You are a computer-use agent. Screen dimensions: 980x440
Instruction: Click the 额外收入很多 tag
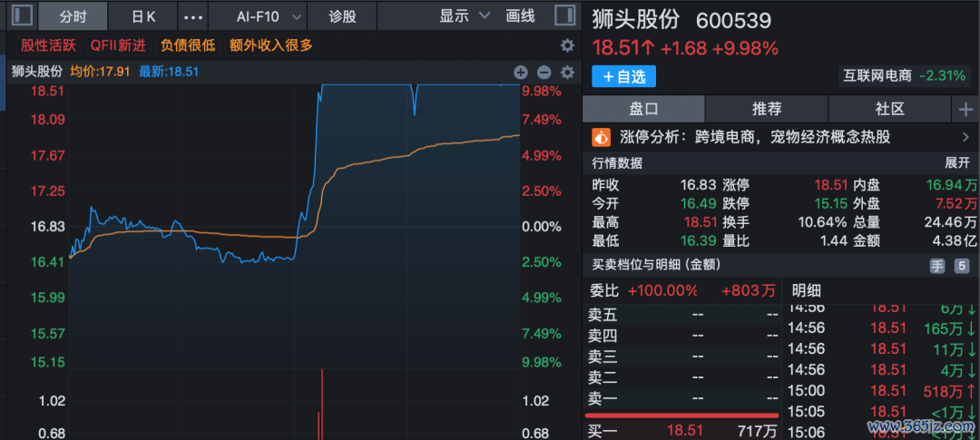click(270, 45)
